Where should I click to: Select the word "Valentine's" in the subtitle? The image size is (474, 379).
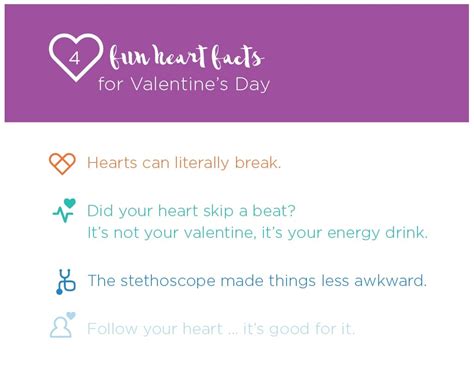179,84
